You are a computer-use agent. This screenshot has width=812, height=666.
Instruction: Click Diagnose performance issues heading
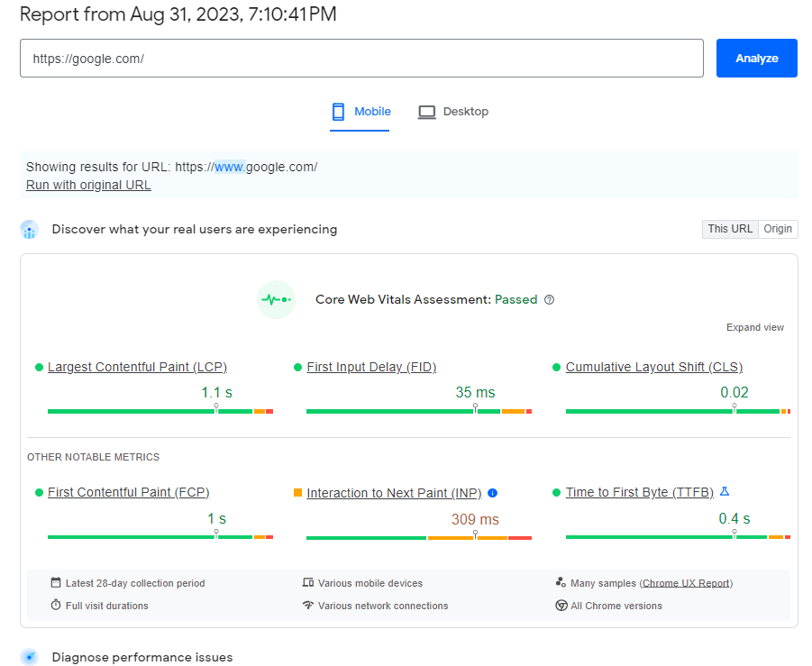[142, 657]
